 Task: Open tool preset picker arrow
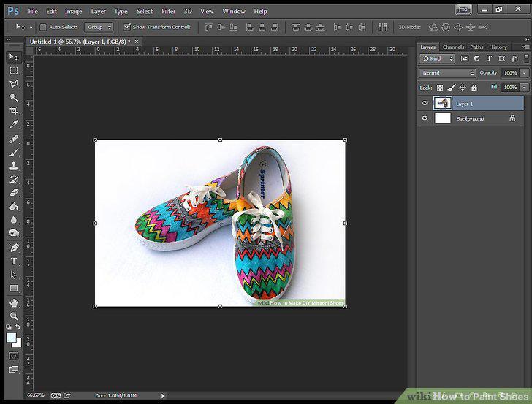point(31,28)
